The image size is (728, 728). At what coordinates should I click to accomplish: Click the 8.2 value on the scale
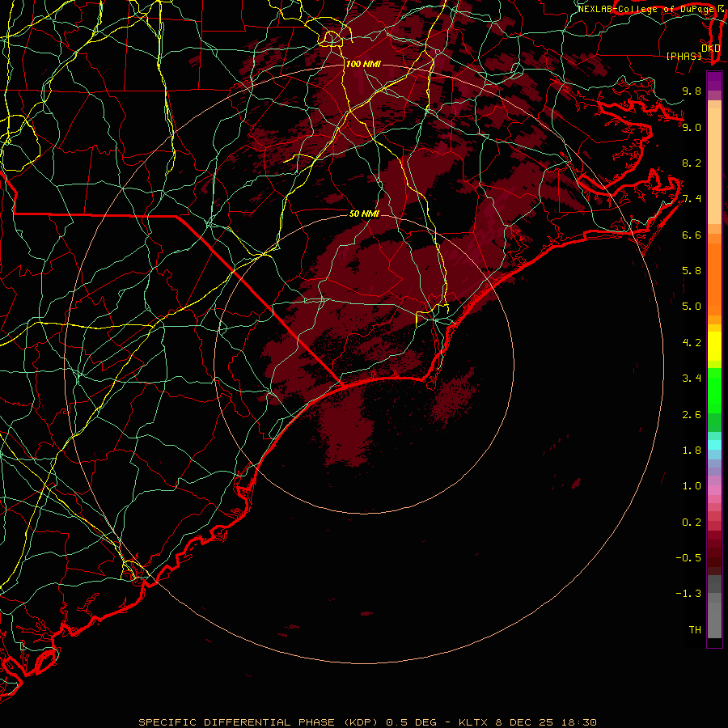[x=692, y=163]
